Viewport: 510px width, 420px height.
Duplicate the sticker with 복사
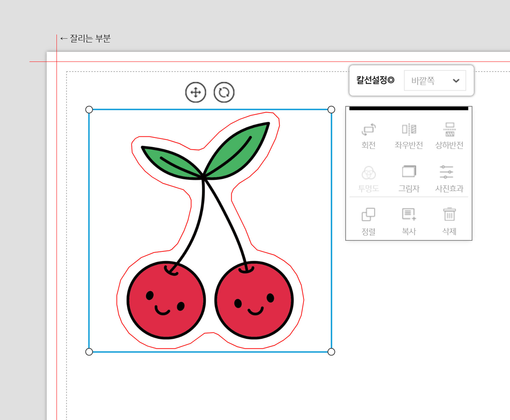409,222
